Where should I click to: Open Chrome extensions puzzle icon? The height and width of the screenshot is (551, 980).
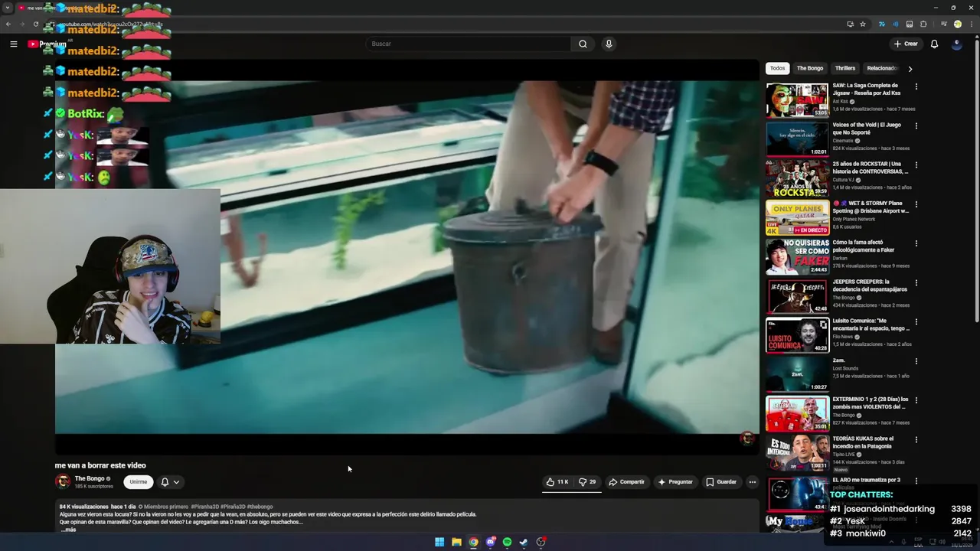point(923,24)
